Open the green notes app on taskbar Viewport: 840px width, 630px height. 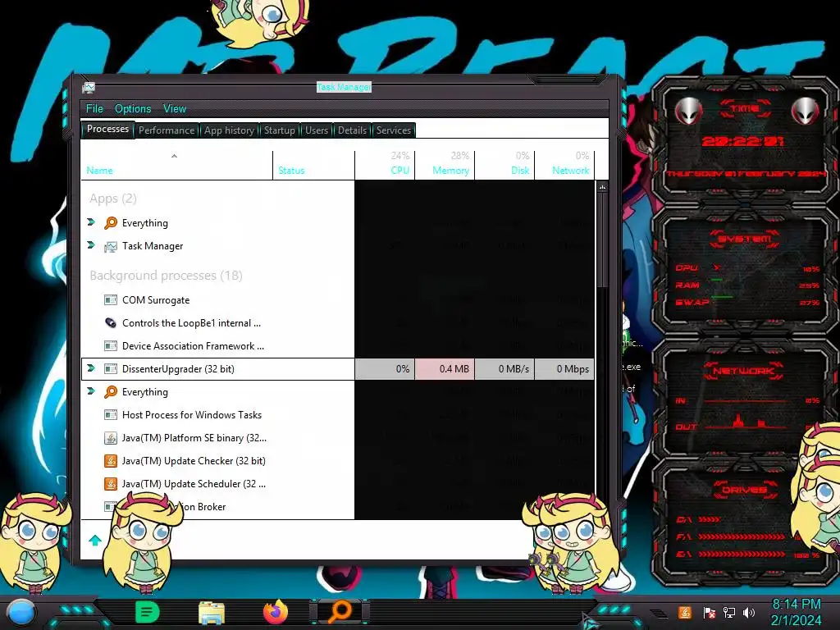point(148,612)
